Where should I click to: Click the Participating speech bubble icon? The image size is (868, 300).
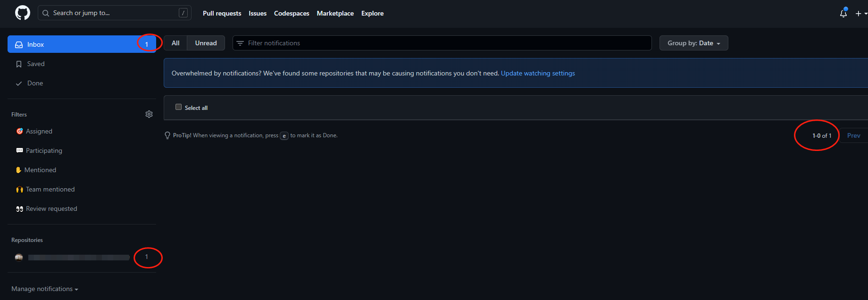20,150
